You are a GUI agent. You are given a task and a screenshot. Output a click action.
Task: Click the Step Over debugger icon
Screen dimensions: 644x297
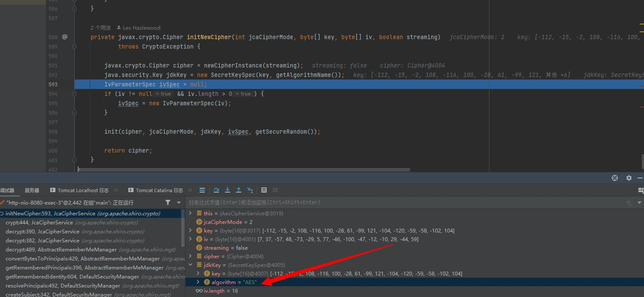coord(216,190)
